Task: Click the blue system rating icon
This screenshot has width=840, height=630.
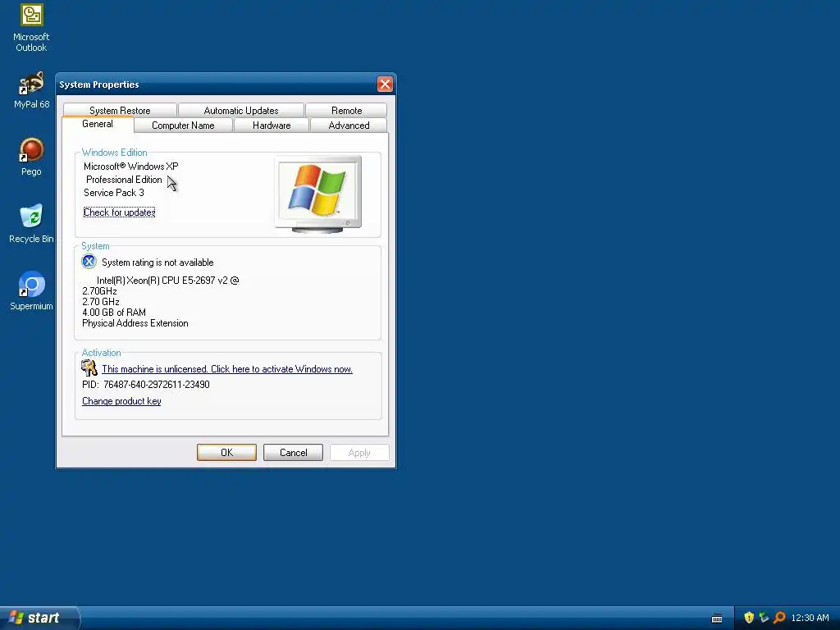Action: click(89, 262)
